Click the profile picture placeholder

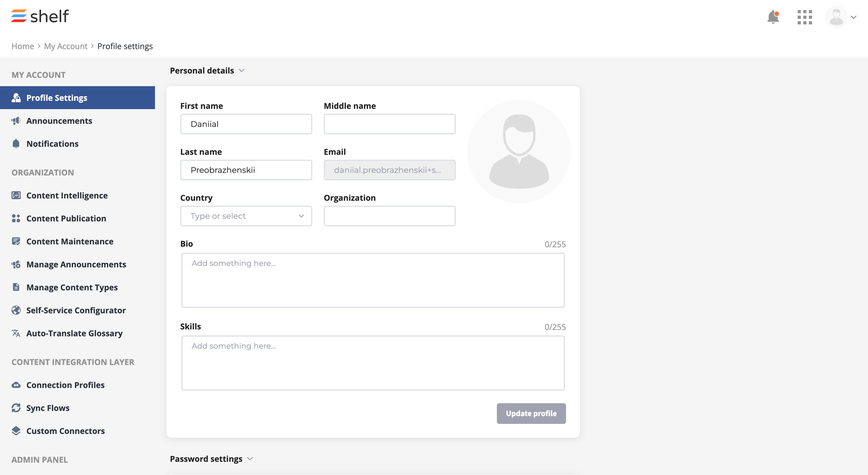(519, 152)
